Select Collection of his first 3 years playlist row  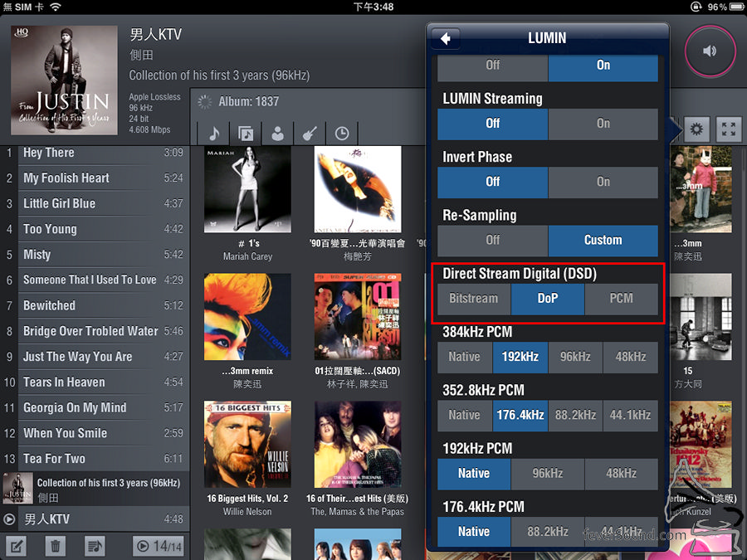pyautogui.click(x=95, y=489)
